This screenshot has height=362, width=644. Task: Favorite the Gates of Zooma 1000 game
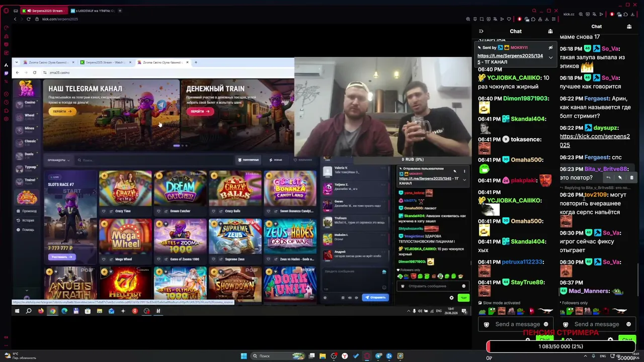(x=158, y=259)
